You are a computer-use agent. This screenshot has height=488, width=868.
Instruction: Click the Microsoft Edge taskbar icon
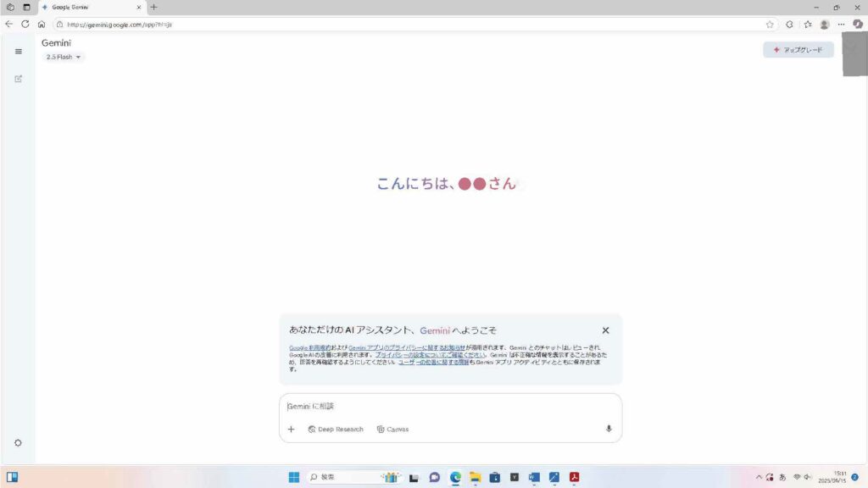click(x=455, y=477)
